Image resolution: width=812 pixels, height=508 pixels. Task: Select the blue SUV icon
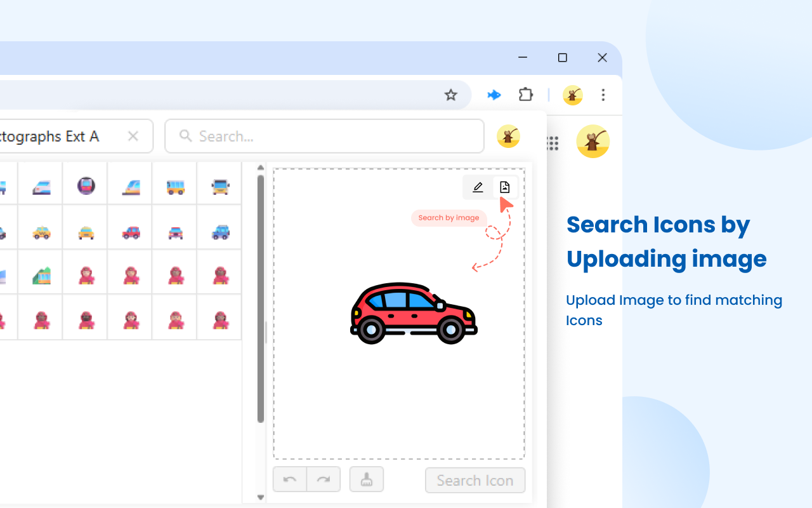(x=220, y=232)
